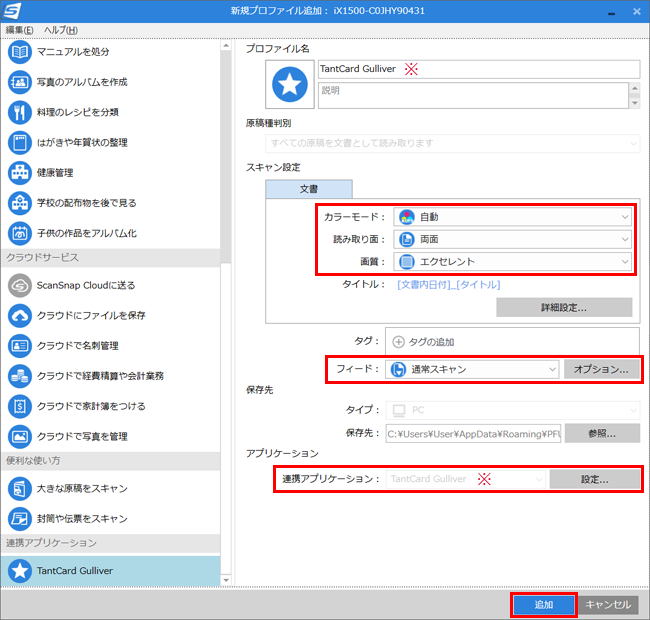Click the plus icon beside タグの追加
The width and height of the screenshot is (650, 620).
coord(398,342)
